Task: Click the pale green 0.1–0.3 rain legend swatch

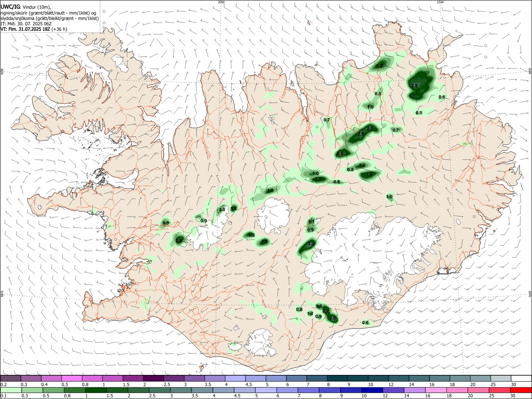Action: pyautogui.click(x=10, y=390)
